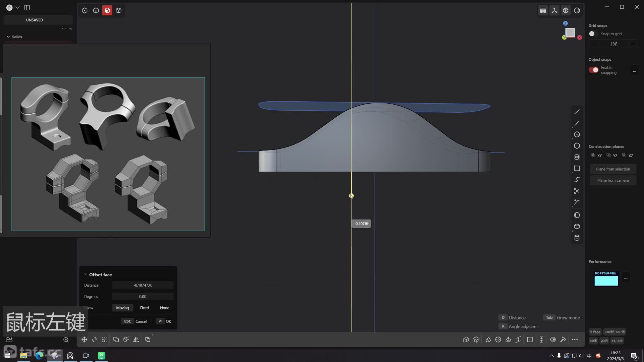Select the Mirror triangle tool icon
The image size is (644, 362).
pyautogui.click(x=136, y=340)
